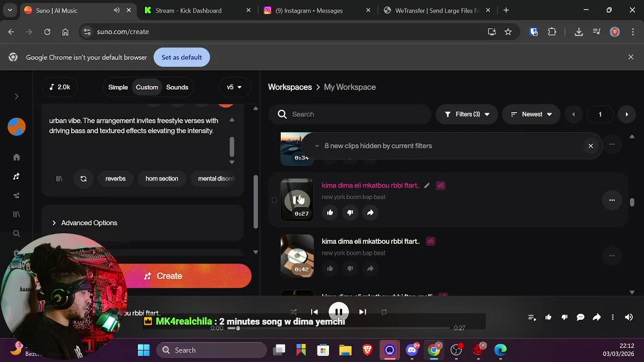Seek along the player progress bar

(338, 328)
